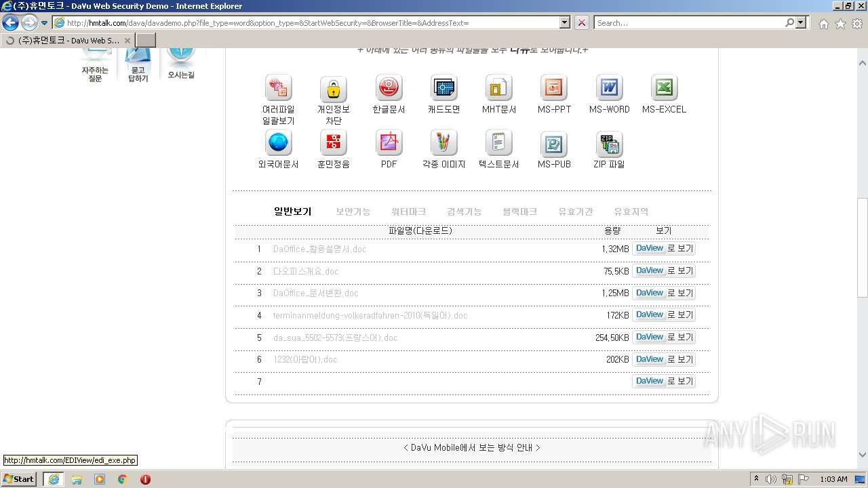This screenshot has width=868, height=488.
Task: Open DaVu Mobile에서 보는 방식 안내 link
Action: (x=472, y=447)
